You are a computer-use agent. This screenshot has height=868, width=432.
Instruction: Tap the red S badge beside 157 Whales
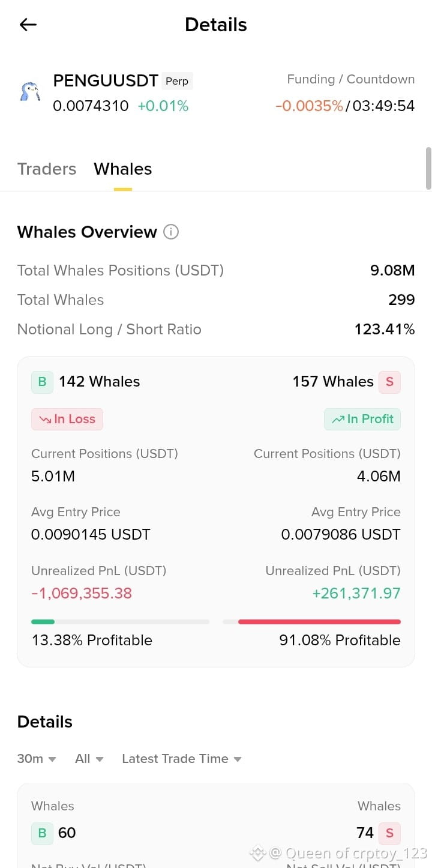(389, 382)
